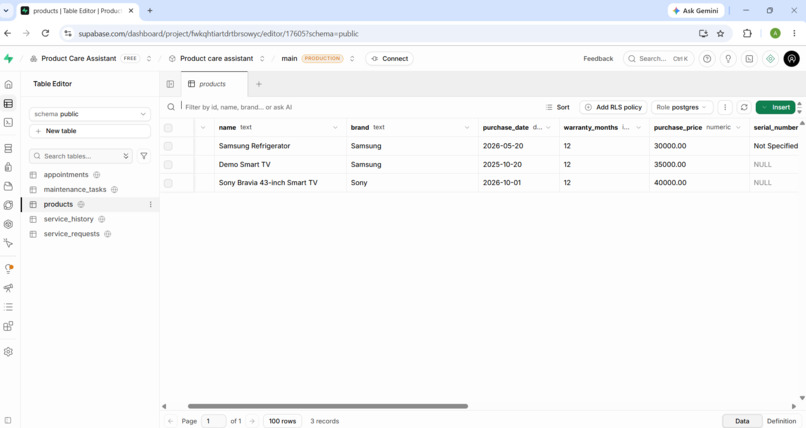Refresh the products table data
Screen dimensions: 806x428
[744, 107]
